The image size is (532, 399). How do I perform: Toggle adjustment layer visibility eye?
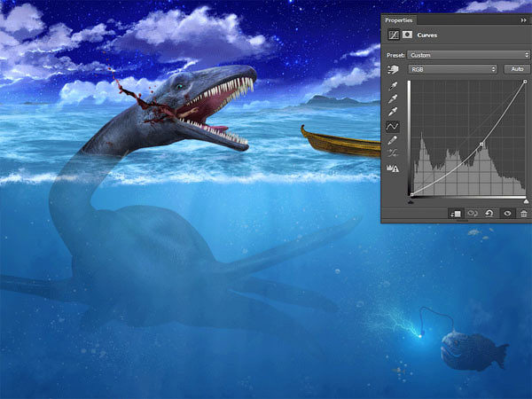click(x=507, y=214)
